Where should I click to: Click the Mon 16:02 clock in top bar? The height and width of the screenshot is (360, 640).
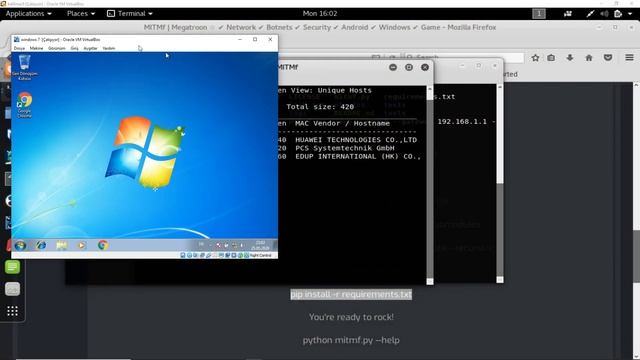pyautogui.click(x=320, y=13)
